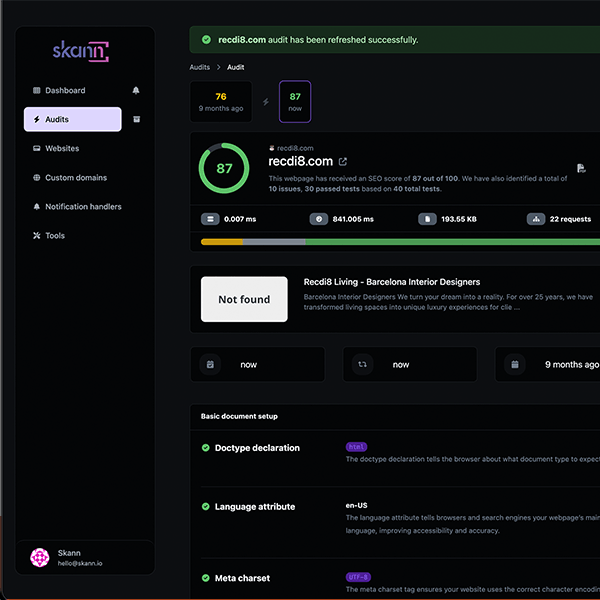The width and height of the screenshot is (600, 600).
Task: Select the 76 score from 9 months ago
Action: pyautogui.click(x=221, y=102)
